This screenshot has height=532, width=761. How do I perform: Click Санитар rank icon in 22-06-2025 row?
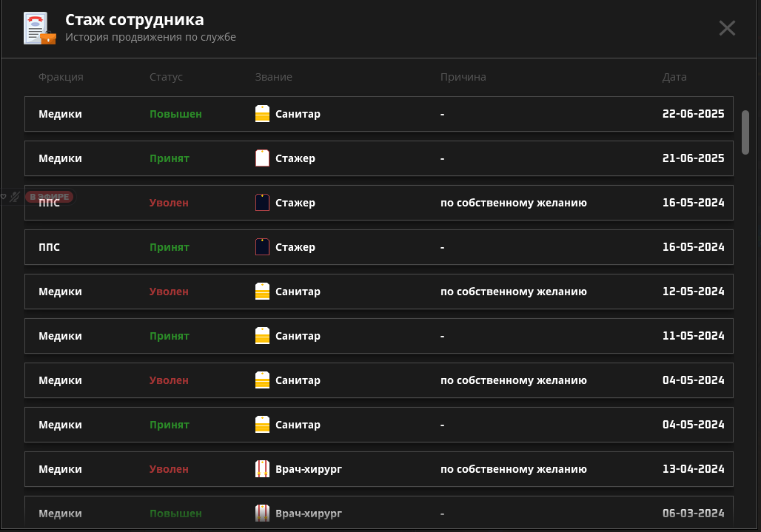click(x=262, y=114)
